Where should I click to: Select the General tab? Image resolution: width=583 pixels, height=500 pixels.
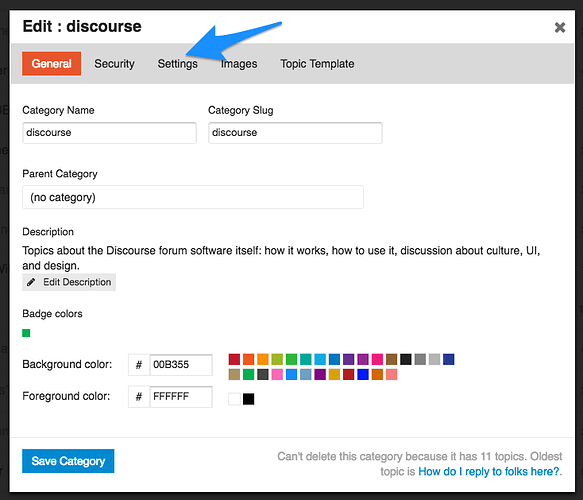tap(51, 64)
